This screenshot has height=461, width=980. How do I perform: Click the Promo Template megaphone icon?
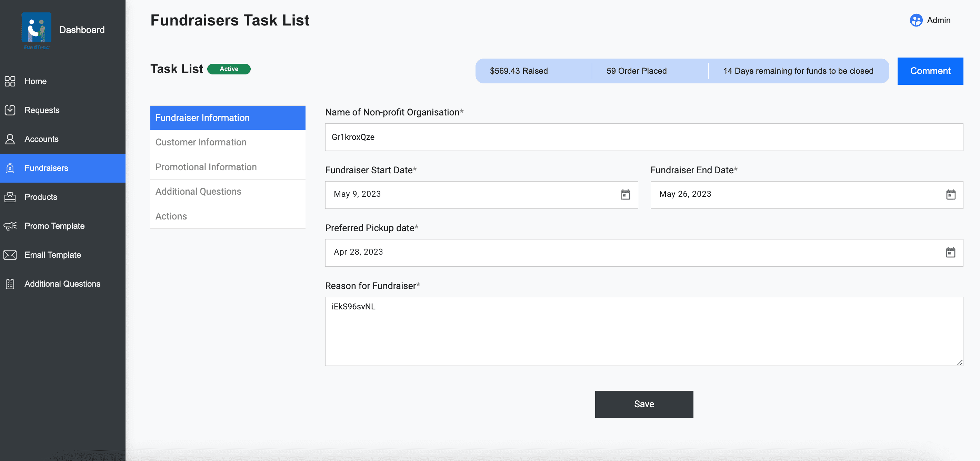click(x=10, y=226)
